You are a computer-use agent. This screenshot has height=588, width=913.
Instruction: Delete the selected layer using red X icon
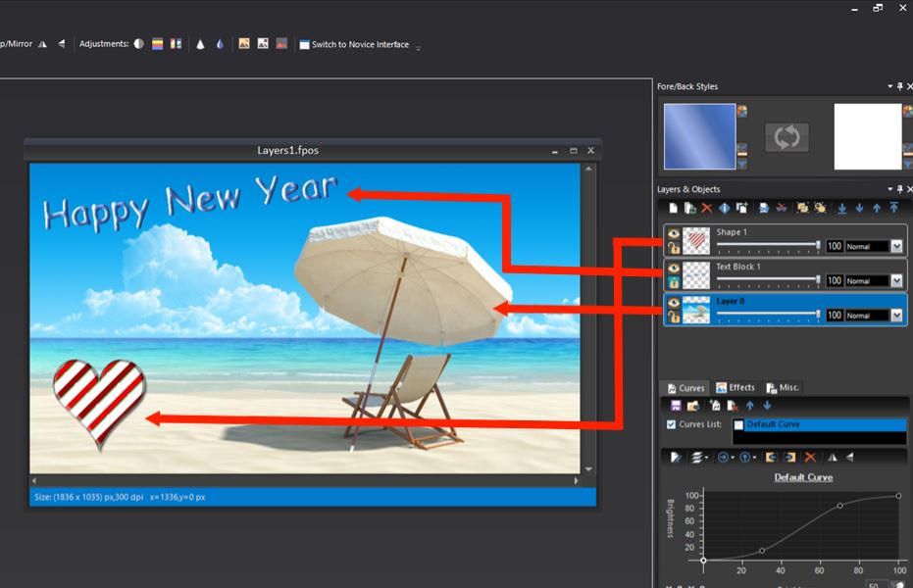(x=705, y=208)
